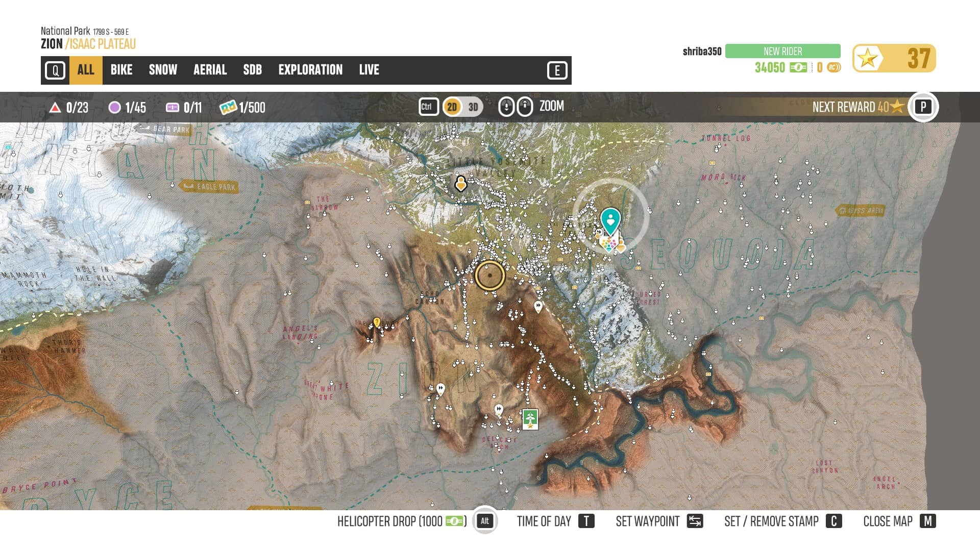Click fast-travel marker in Zion lettering
This screenshot has width=980, height=551.
coord(440,389)
